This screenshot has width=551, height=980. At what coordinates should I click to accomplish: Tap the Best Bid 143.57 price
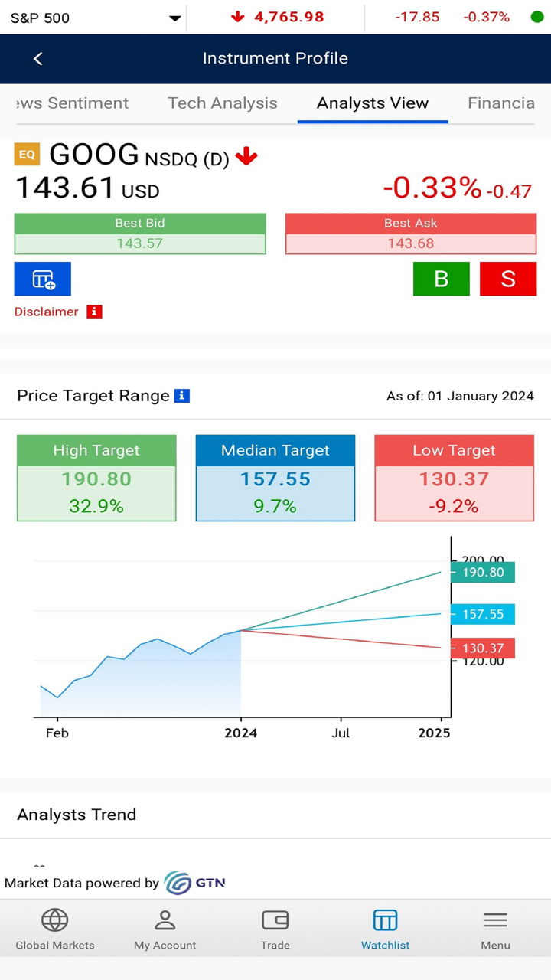click(x=140, y=243)
